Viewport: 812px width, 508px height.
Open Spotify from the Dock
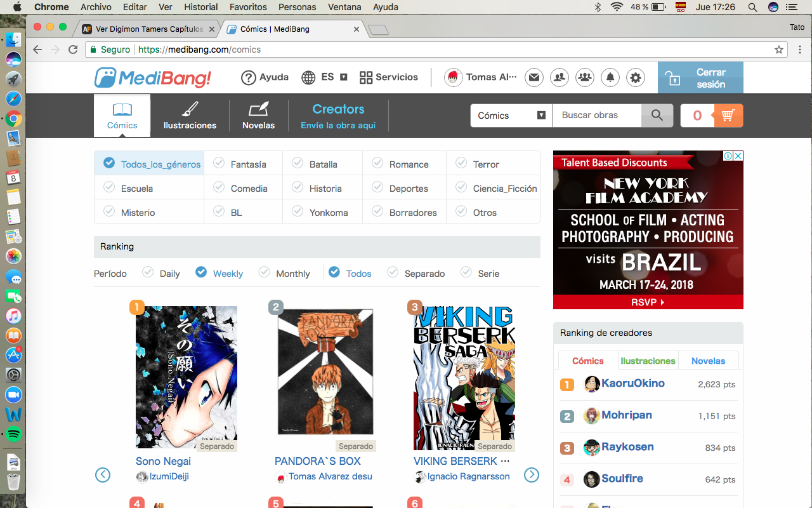[x=13, y=434]
